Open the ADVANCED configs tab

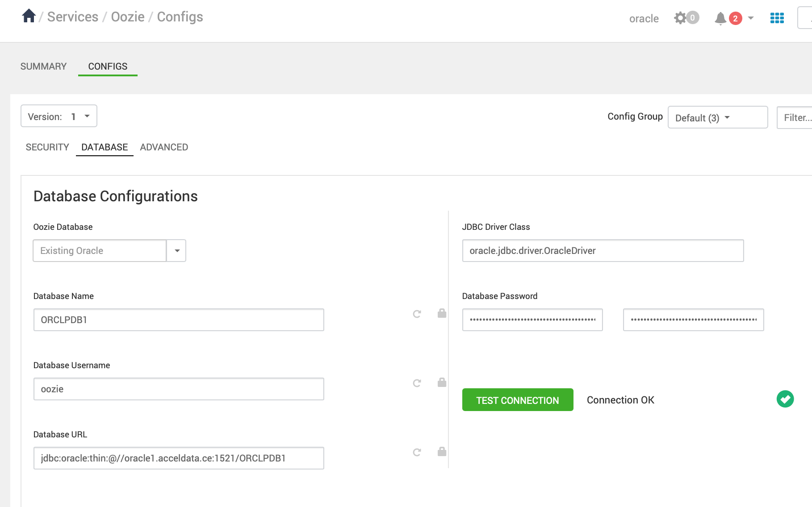pos(164,147)
